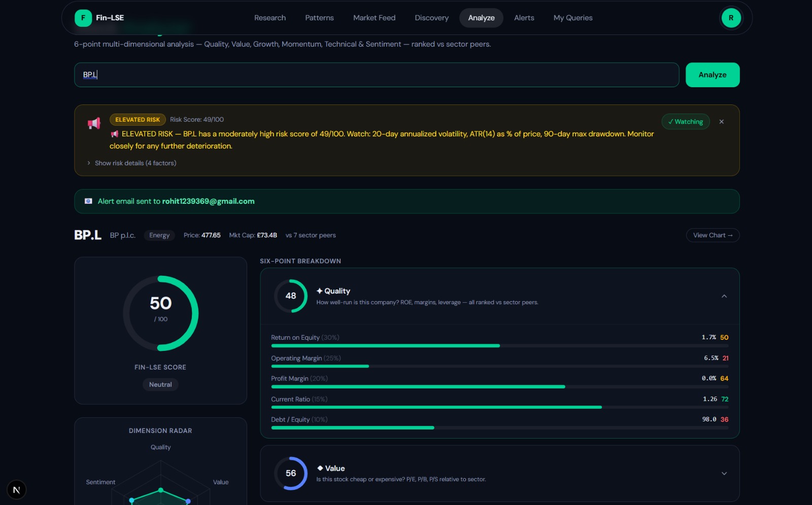Click the Quality star icon
Image resolution: width=812 pixels, height=505 pixels.
[x=319, y=291]
